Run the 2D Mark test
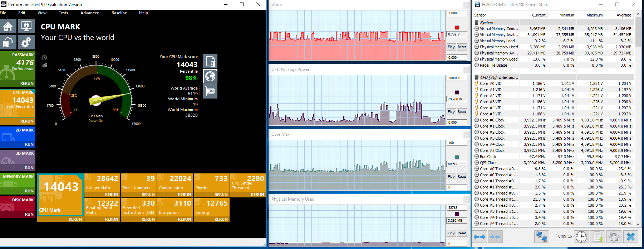 29,144
